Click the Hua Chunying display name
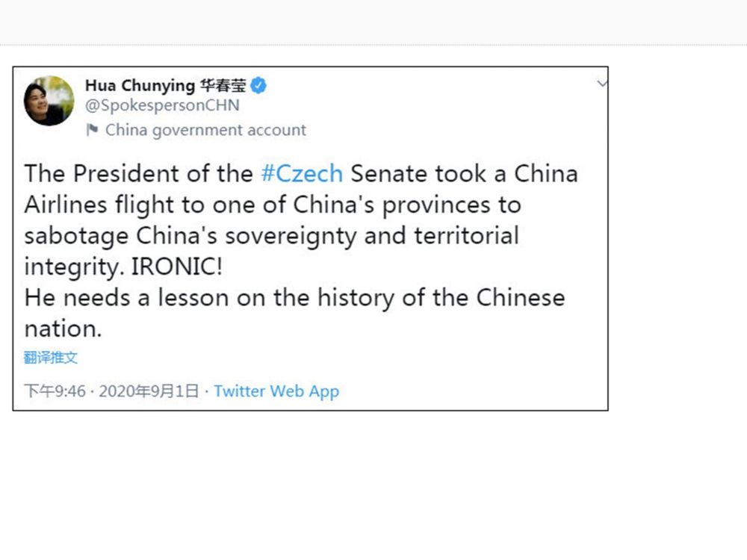This screenshot has height=560, width=747. tap(140, 86)
